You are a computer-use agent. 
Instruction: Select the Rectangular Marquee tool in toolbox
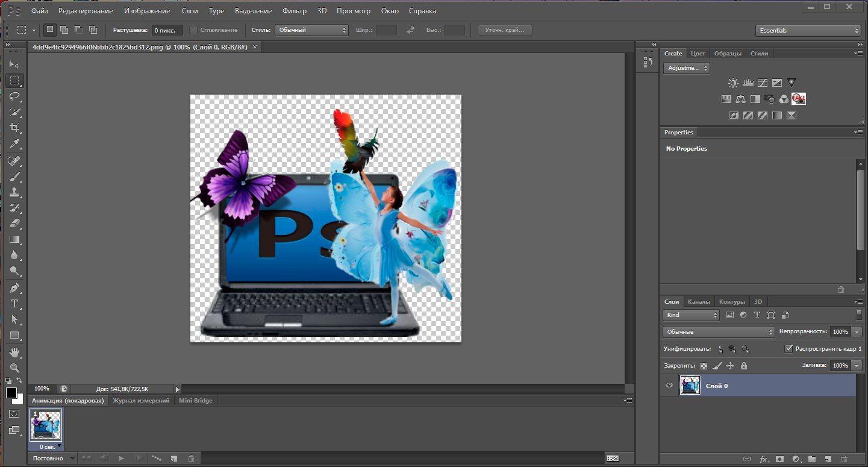[x=14, y=80]
